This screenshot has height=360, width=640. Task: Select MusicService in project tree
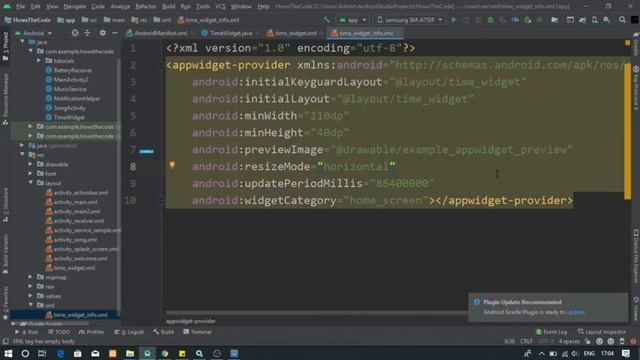(x=70, y=89)
